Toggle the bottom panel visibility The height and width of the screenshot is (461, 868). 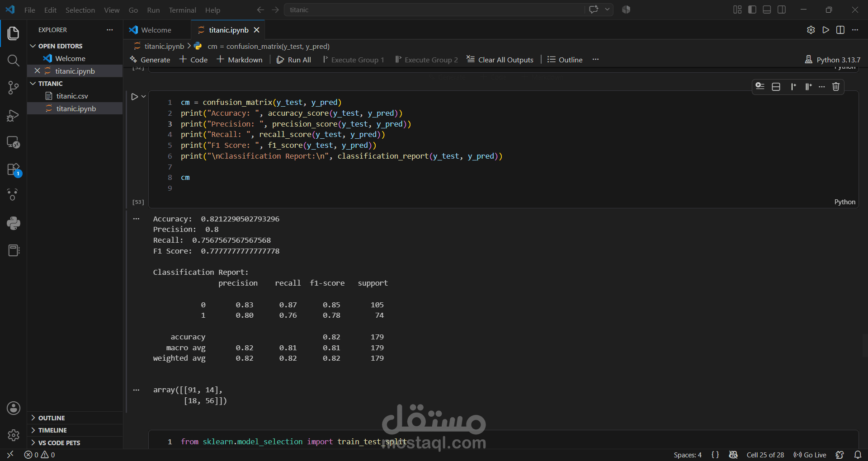click(767, 10)
